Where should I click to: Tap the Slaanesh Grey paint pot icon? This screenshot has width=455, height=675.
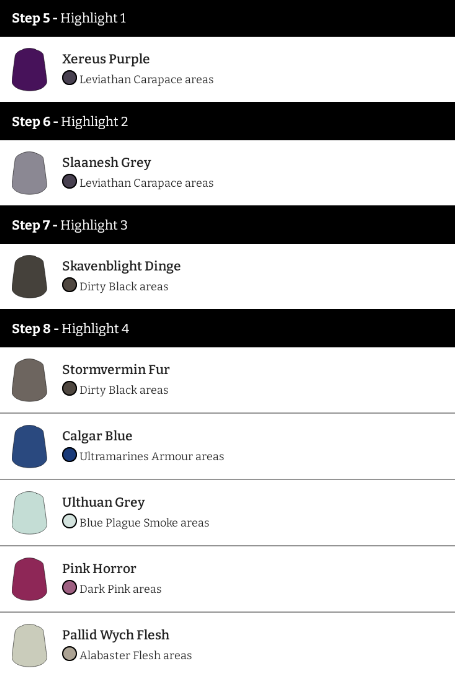(29, 173)
